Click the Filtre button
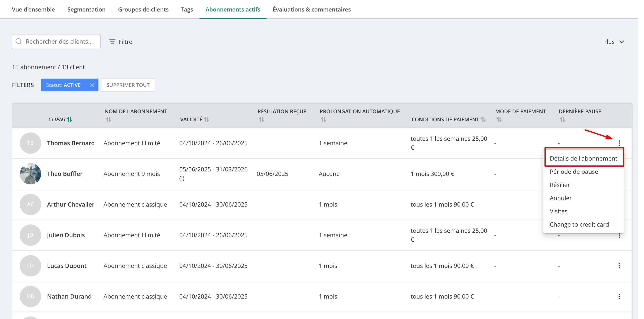The image size is (644, 319). click(121, 42)
